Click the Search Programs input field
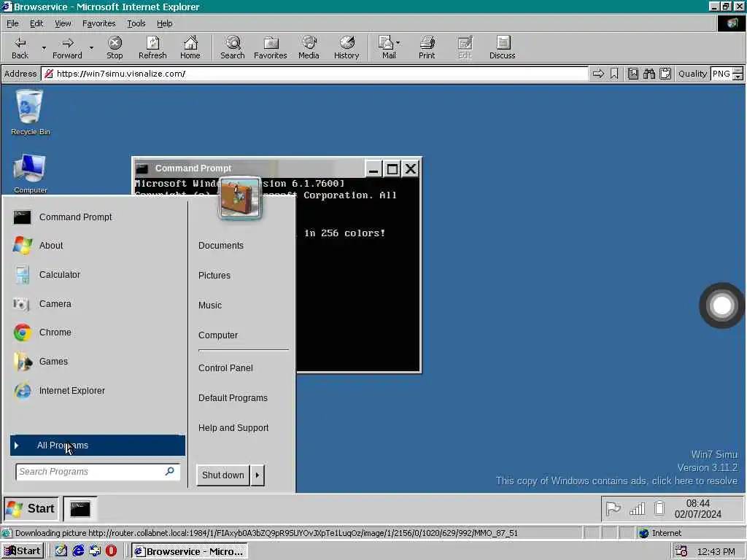Image resolution: width=747 pixels, height=560 pixels. tap(98, 472)
